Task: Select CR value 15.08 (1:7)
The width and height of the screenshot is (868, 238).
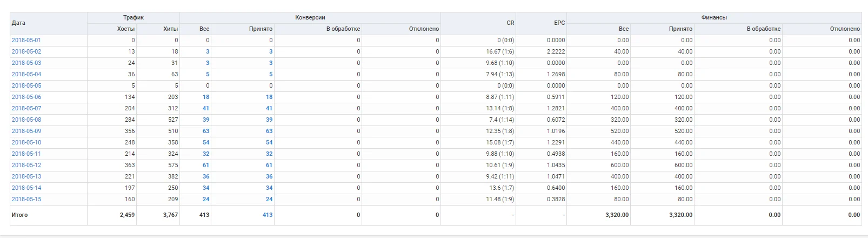Action: [500, 142]
